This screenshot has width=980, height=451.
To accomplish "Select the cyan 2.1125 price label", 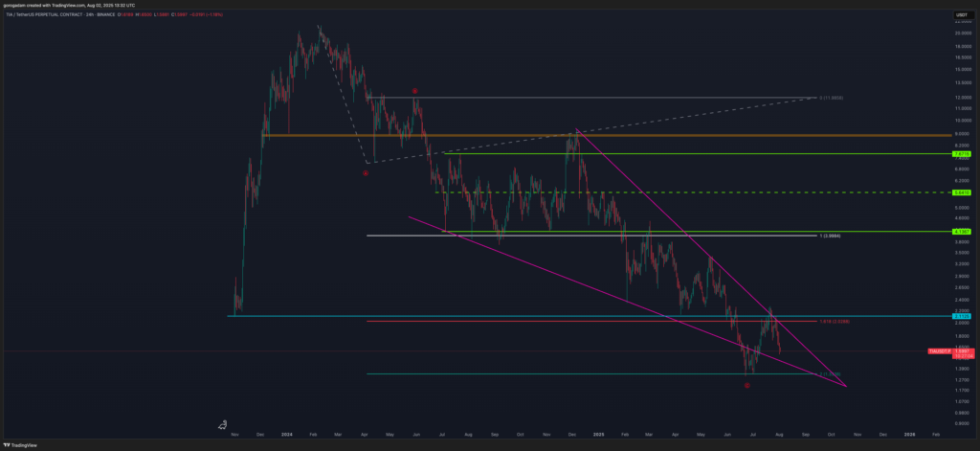I will (x=962, y=315).
